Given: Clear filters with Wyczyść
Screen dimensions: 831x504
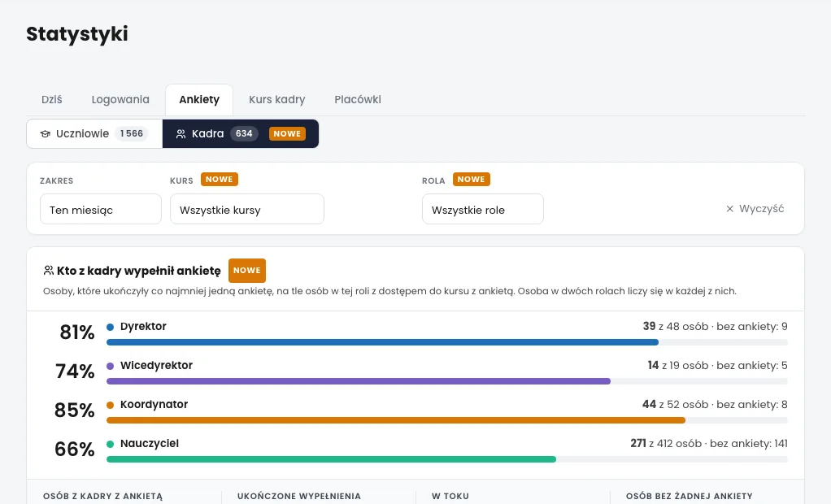Looking at the screenshot, I should [755, 209].
